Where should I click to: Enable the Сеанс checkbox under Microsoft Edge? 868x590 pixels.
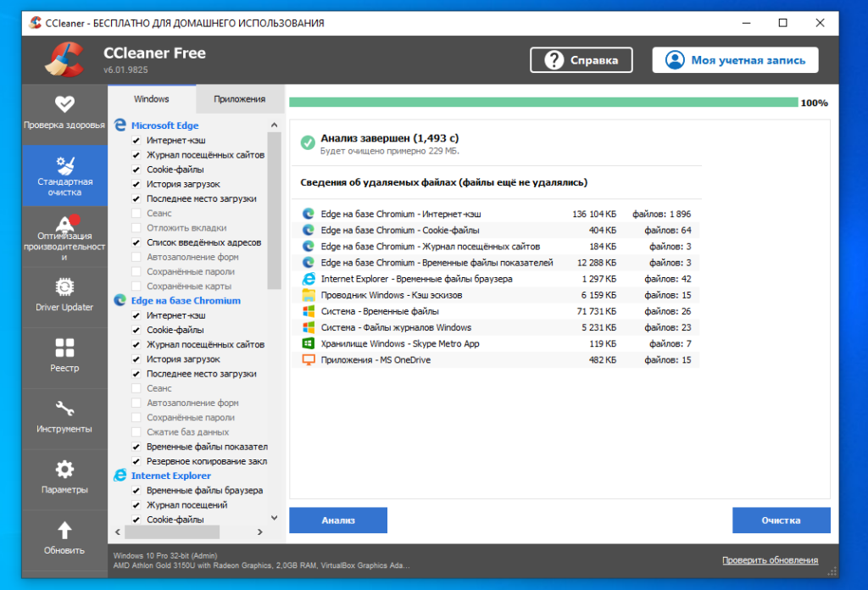click(x=136, y=213)
